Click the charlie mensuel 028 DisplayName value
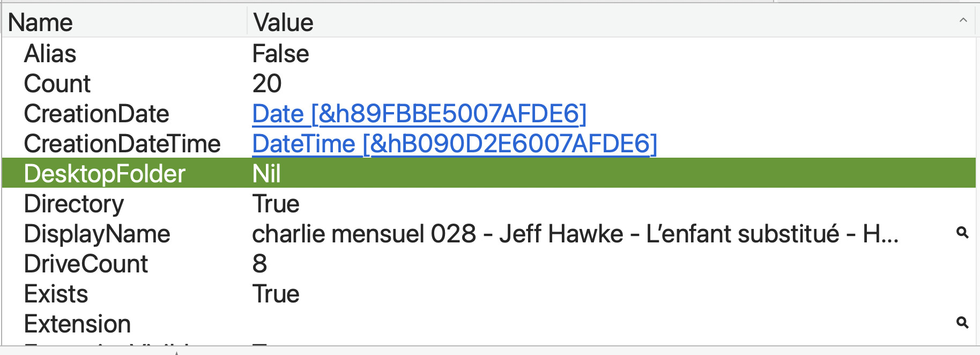 (x=575, y=234)
